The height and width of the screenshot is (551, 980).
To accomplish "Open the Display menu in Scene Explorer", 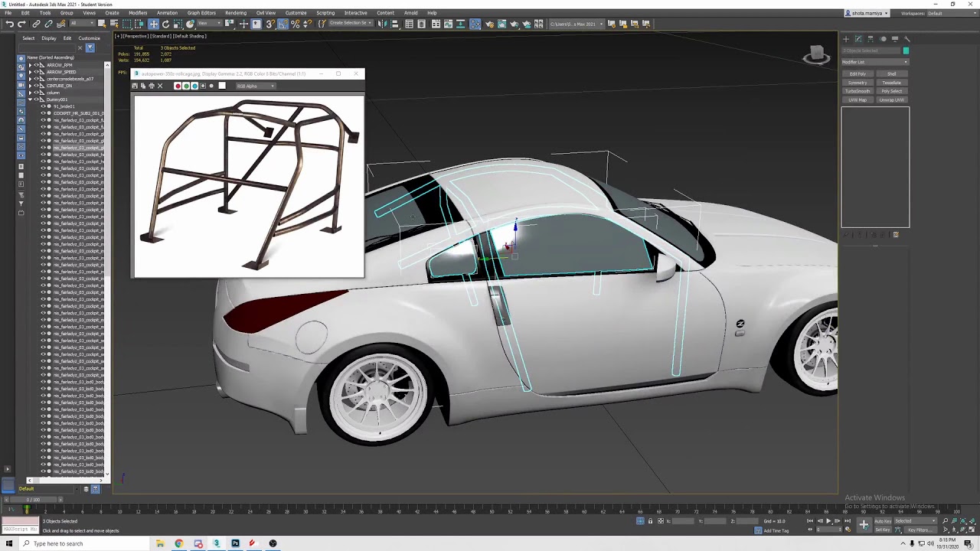I will (x=49, y=38).
